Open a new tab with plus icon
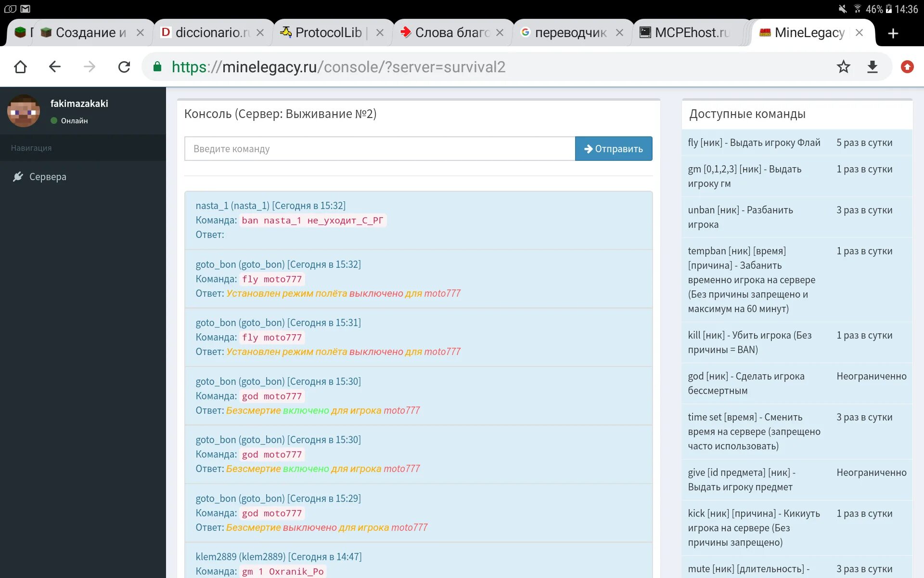This screenshot has width=924, height=578. point(893,33)
